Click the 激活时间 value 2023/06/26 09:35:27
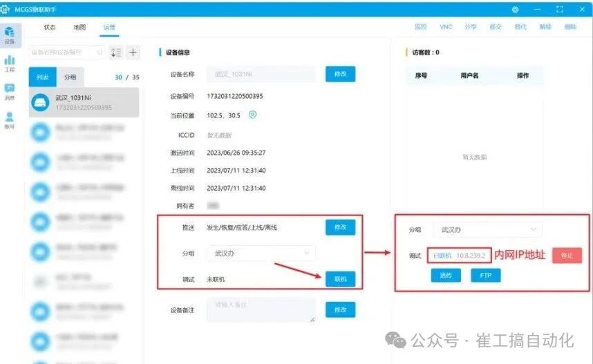The width and height of the screenshot is (593, 364). [x=236, y=153]
